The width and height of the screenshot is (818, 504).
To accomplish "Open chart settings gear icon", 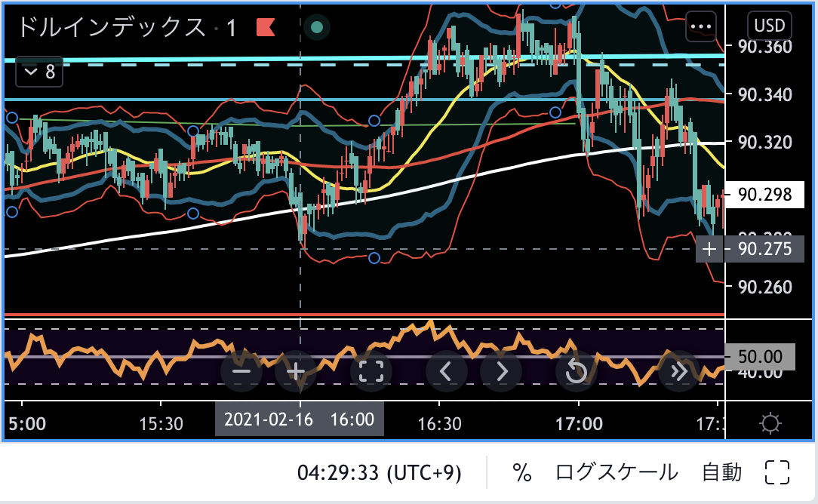I will point(770,423).
